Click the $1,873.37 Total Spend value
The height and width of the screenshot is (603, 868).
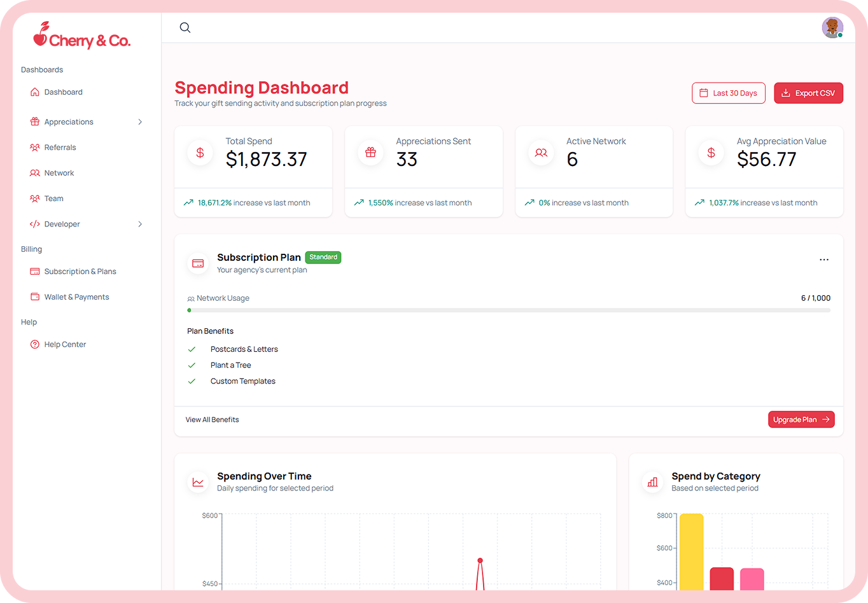coord(267,159)
